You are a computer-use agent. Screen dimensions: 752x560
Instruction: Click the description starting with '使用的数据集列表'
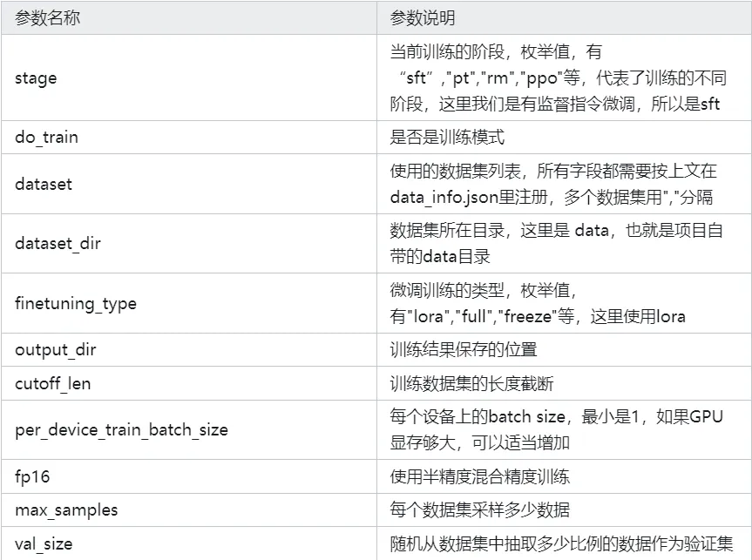pos(565,184)
